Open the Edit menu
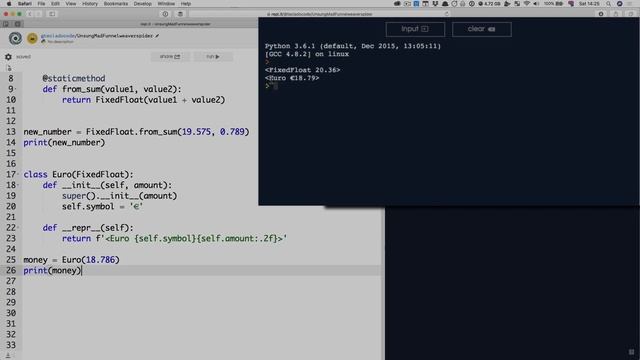640x360 pixels. click(x=55, y=4)
